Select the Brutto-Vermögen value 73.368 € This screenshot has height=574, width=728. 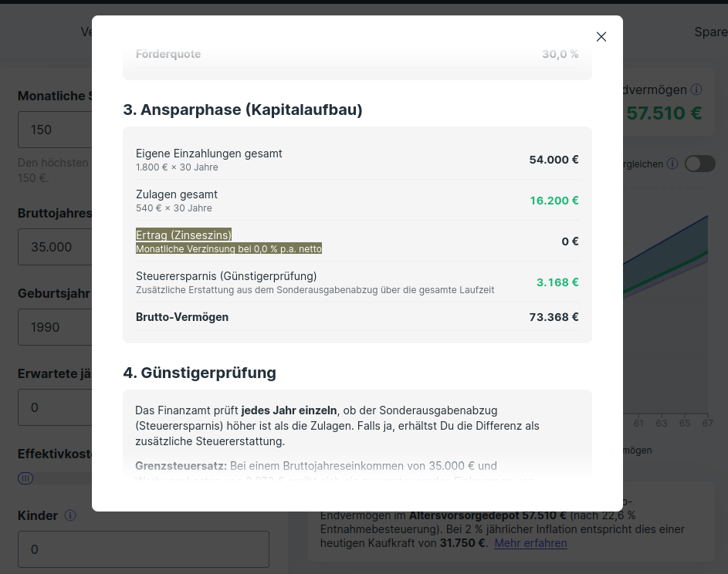click(x=554, y=317)
